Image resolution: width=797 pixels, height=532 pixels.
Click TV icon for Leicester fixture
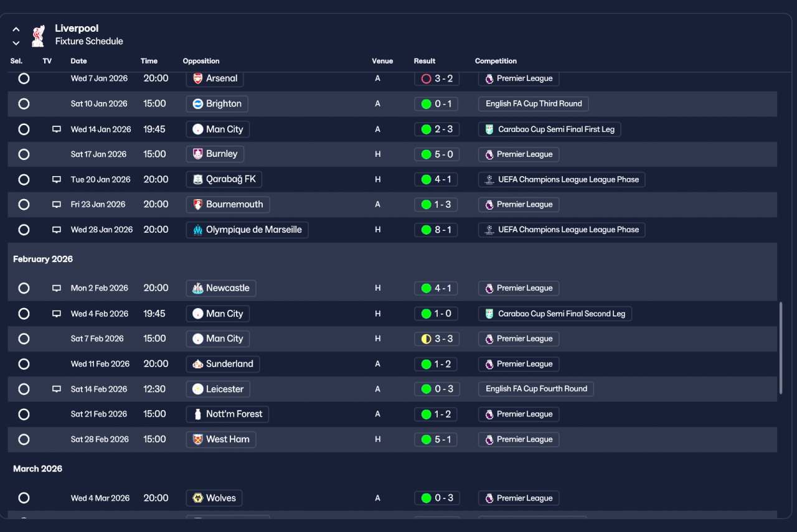click(57, 389)
